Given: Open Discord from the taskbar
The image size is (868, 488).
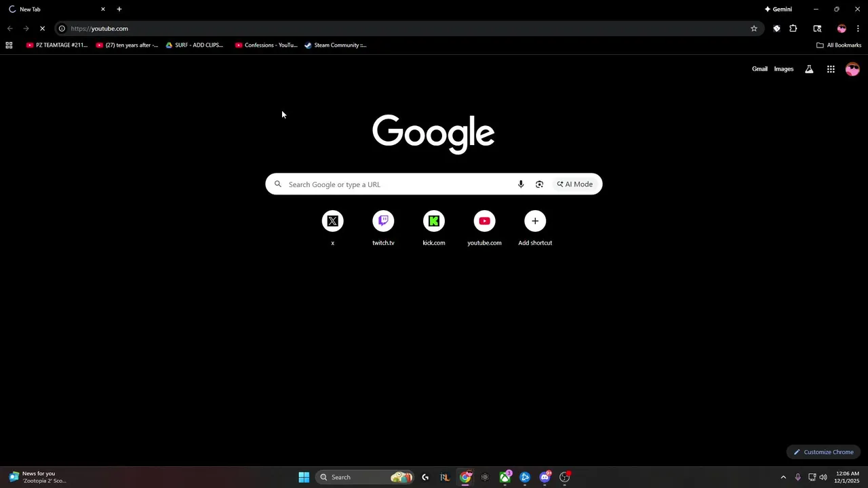Looking at the screenshot, I should 545,477.
